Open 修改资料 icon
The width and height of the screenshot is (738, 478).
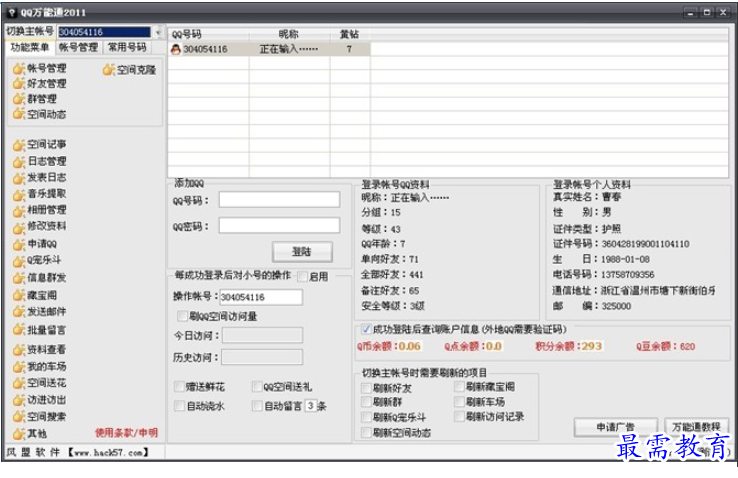[19, 227]
